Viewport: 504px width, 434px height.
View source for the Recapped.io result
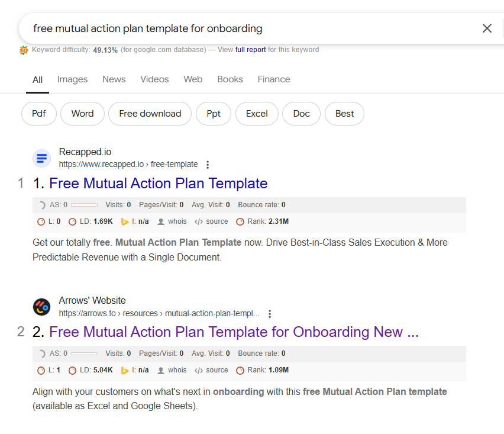217,221
